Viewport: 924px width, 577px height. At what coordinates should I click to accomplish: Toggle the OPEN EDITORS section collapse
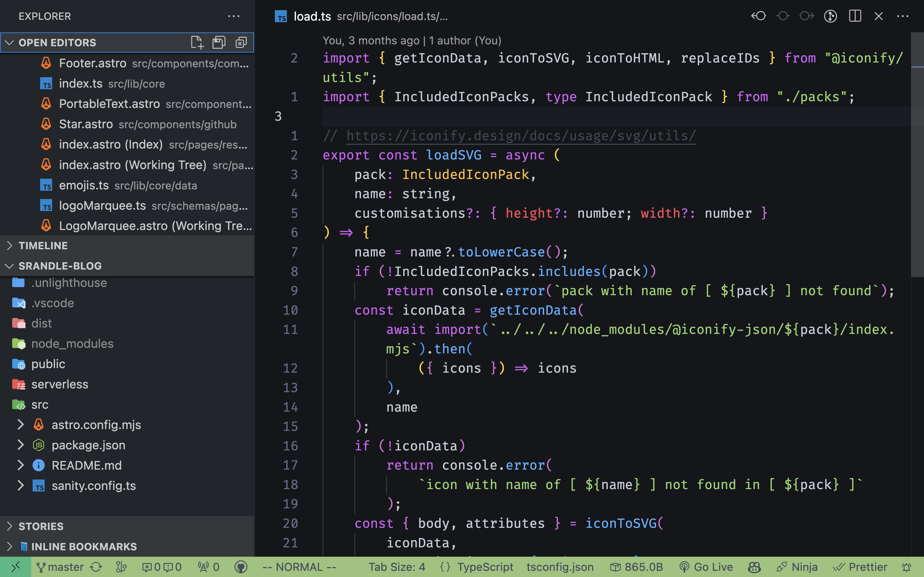[9, 42]
